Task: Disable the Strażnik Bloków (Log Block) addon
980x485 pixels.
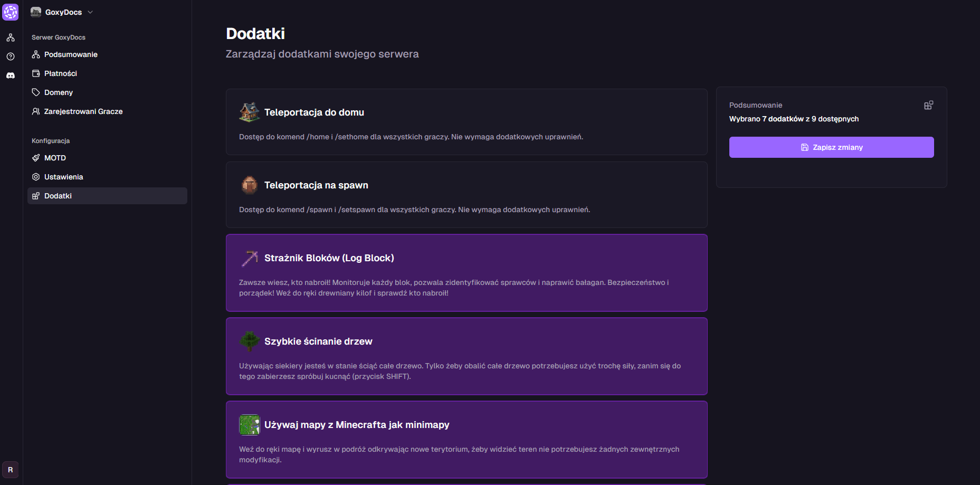Action: pos(467,273)
